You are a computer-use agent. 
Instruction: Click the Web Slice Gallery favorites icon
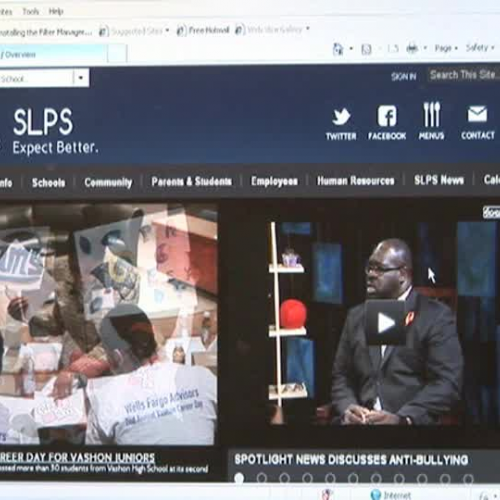pyautogui.click(x=240, y=30)
